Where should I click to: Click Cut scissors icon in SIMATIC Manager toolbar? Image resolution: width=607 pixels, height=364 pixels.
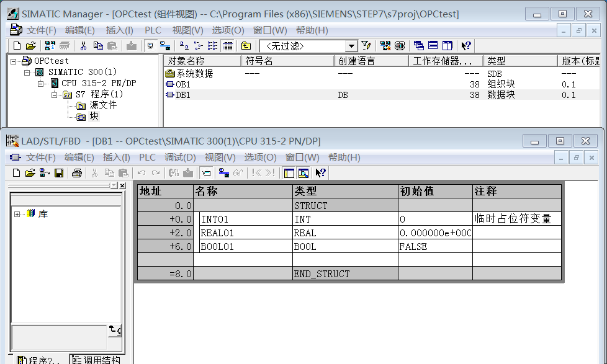coord(83,46)
